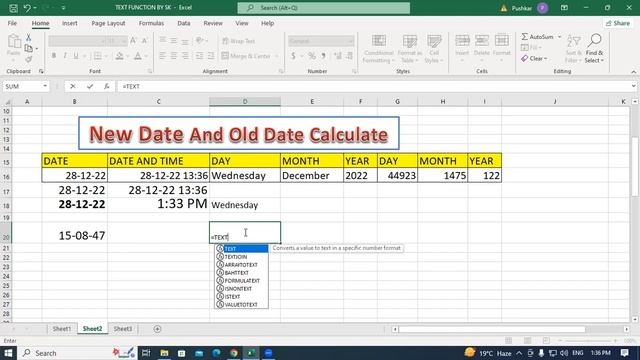
Task: Switch to Insert ribbon tab
Action: coord(70,23)
